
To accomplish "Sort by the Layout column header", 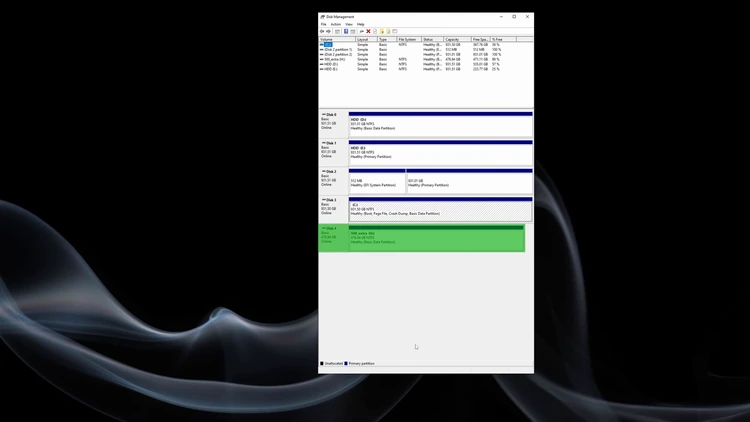I will click(x=366, y=39).
